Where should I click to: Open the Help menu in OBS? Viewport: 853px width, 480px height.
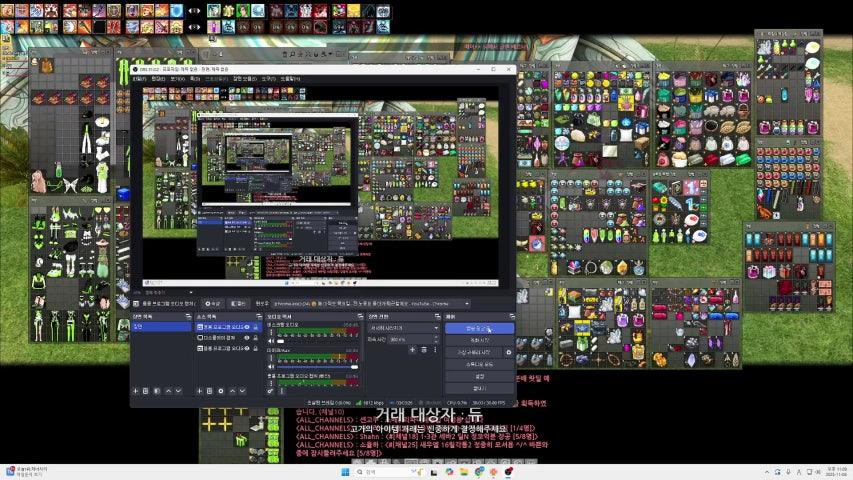click(x=288, y=78)
